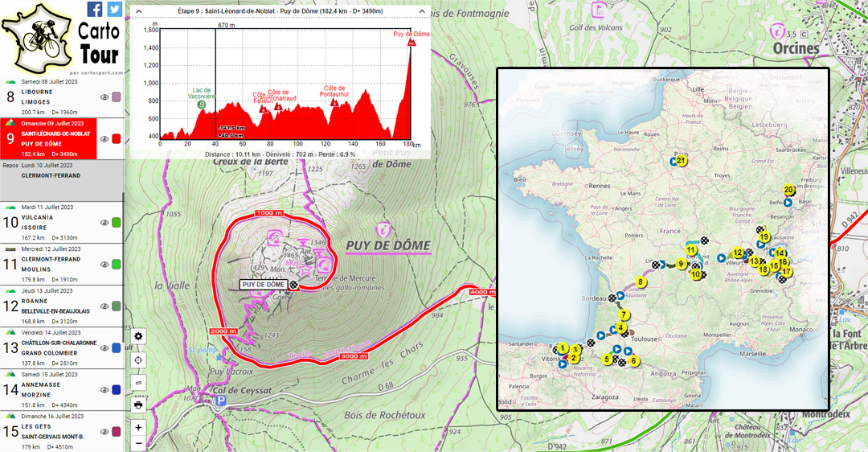Hide stage 10 Vulcania–Issoire route
Screen dimensions: 868x452
104,223
